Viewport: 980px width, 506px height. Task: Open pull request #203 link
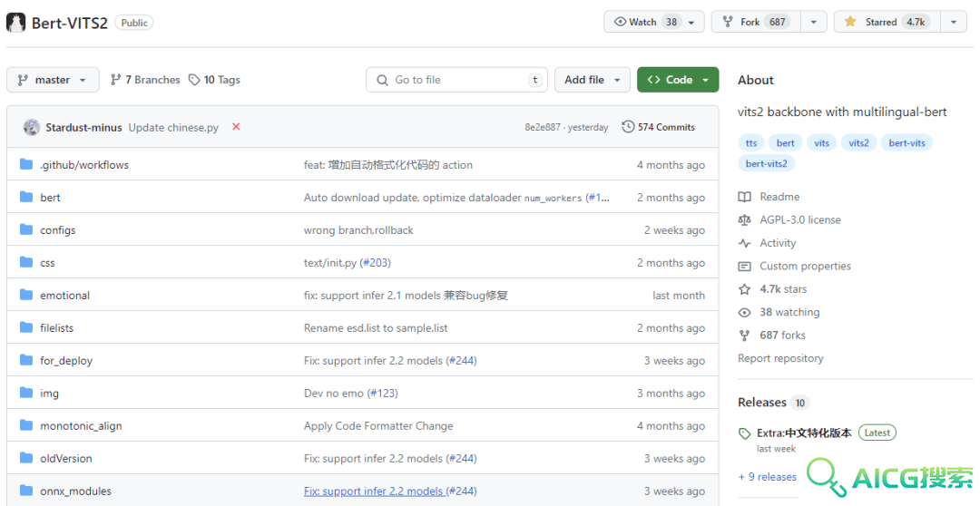375,262
